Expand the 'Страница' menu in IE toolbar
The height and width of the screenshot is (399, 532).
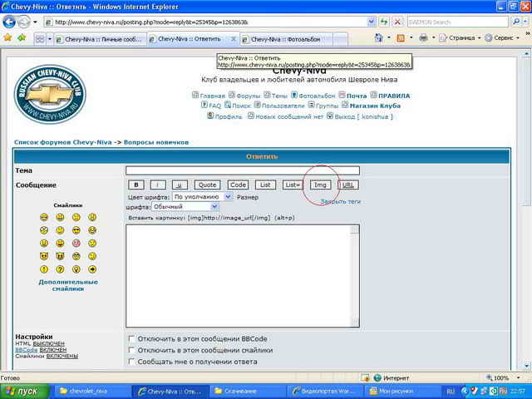coord(458,38)
